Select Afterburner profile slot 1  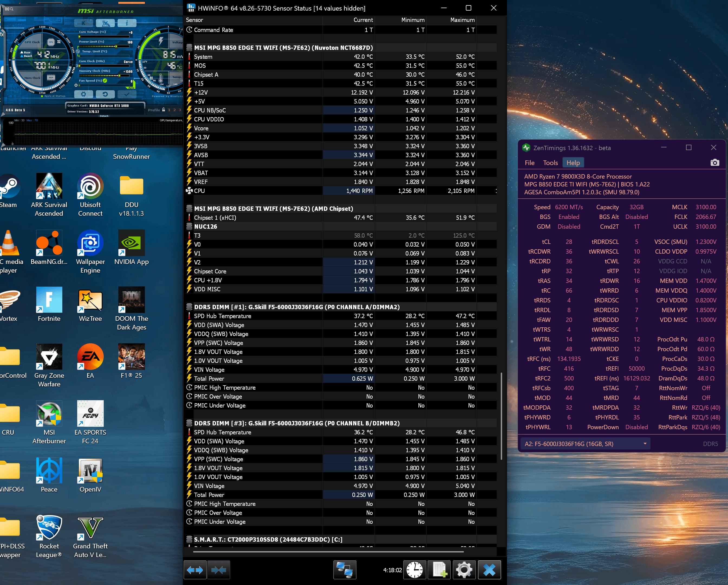point(169,110)
